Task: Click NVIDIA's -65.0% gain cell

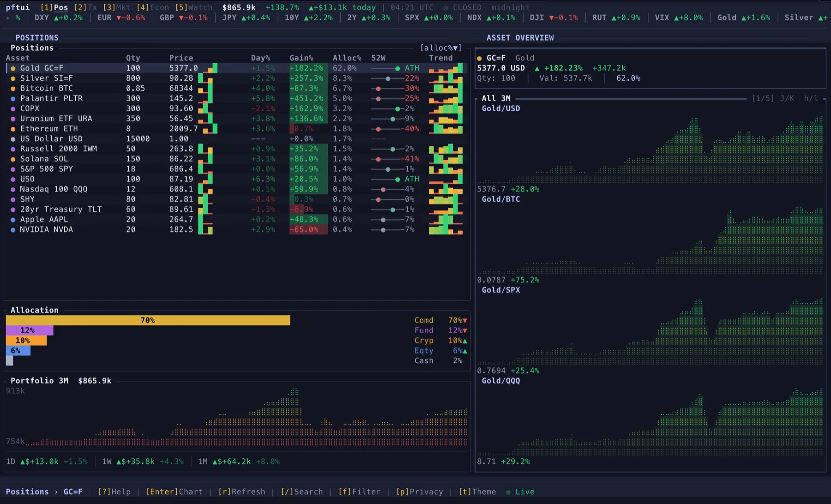Action: (308, 230)
